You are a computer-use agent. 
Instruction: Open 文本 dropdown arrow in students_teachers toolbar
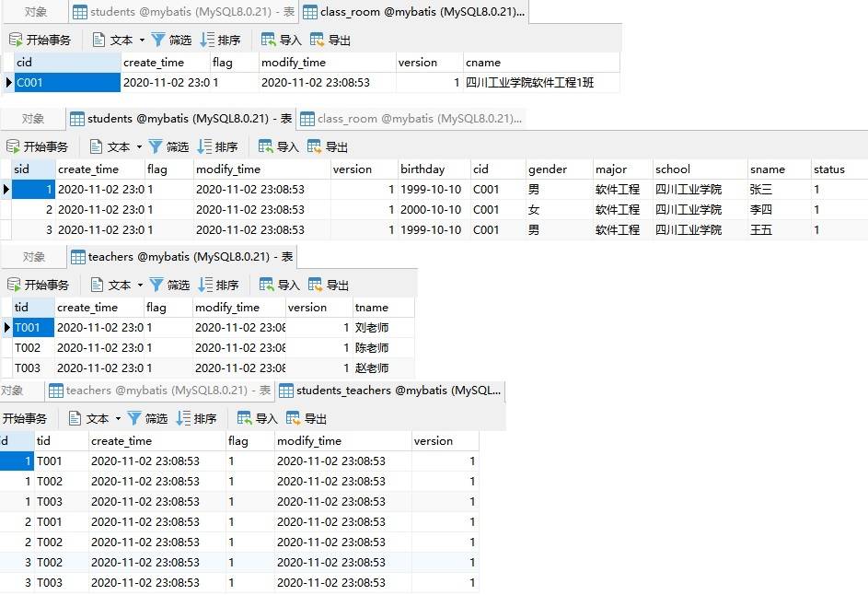[117, 419]
